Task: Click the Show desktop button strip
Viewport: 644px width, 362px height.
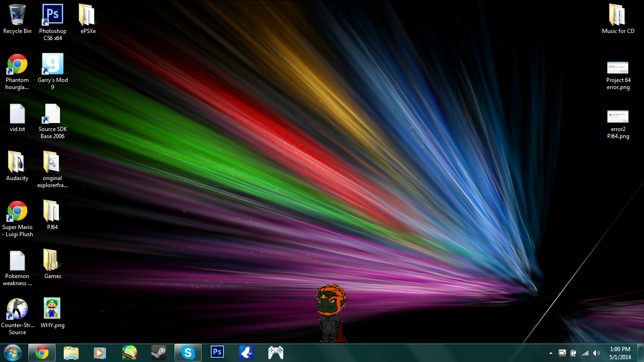Action: coord(640,353)
